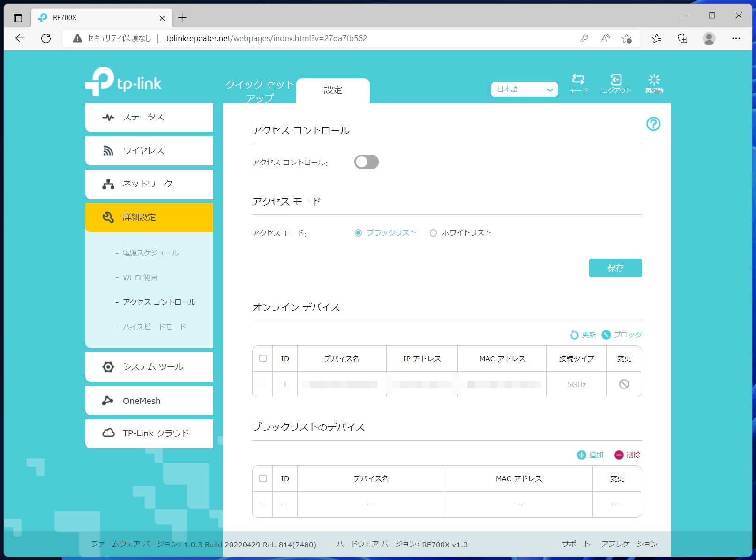Click the ログアウト icon
756x560 pixels.
click(x=616, y=79)
